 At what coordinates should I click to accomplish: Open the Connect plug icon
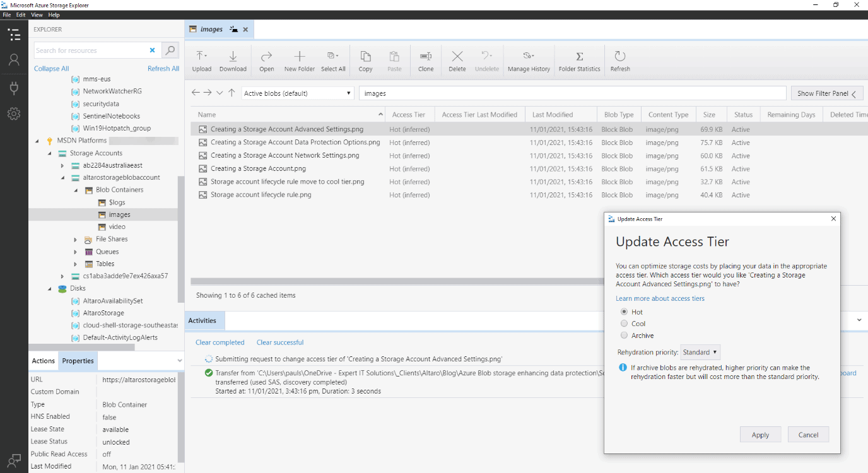(x=14, y=87)
